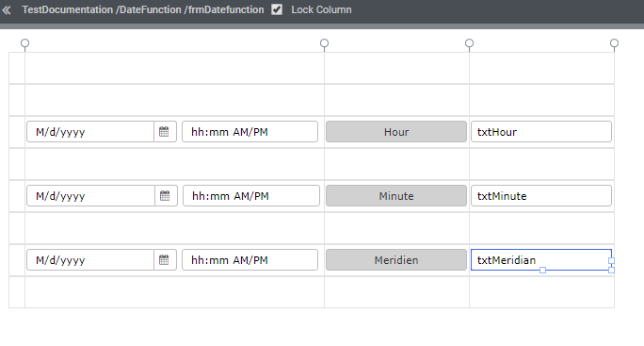Open calendar picker in Meridien row
This screenshot has width=644, height=346.
[164, 260]
